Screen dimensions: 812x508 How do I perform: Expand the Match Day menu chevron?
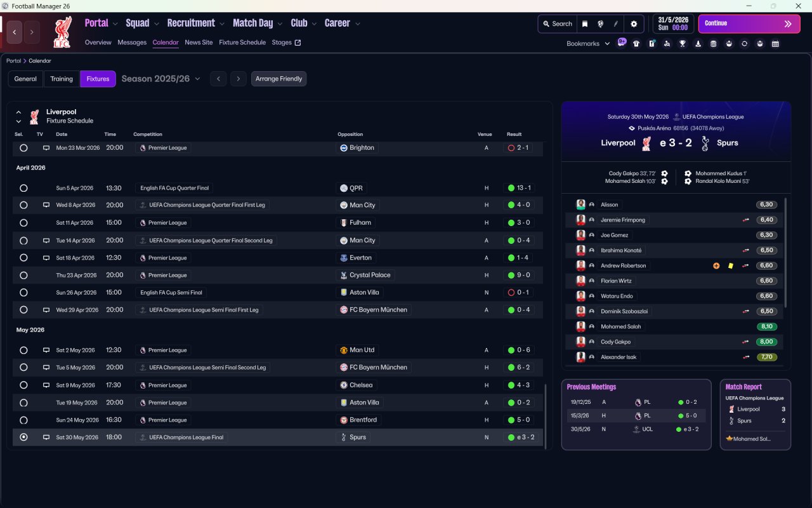(x=280, y=24)
